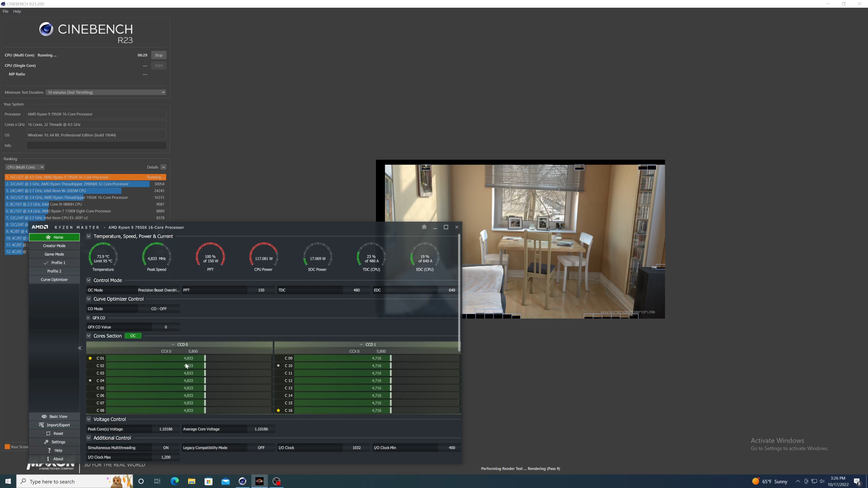Click the Settings gear icon in sidebar

(x=46, y=442)
